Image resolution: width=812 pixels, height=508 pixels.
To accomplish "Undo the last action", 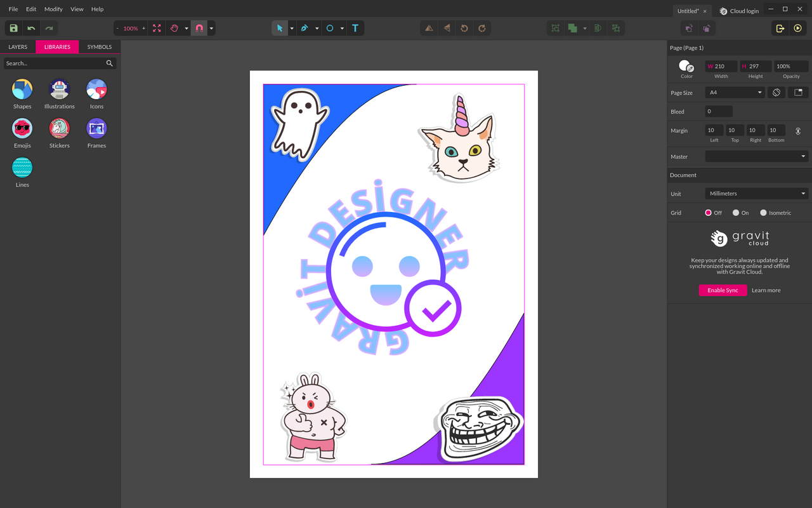I will click(x=31, y=29).
